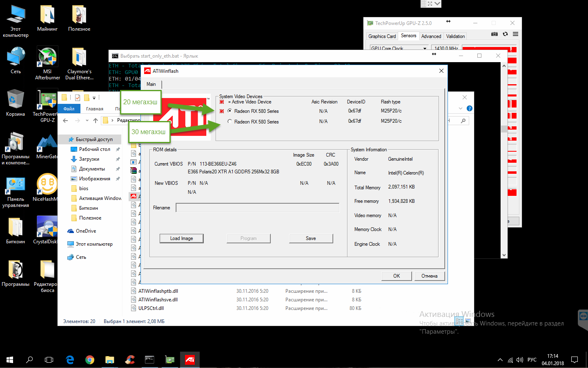Select the Майнинг desktop folder
This screenshot has width=588, height=368.
tap(47, 18)
